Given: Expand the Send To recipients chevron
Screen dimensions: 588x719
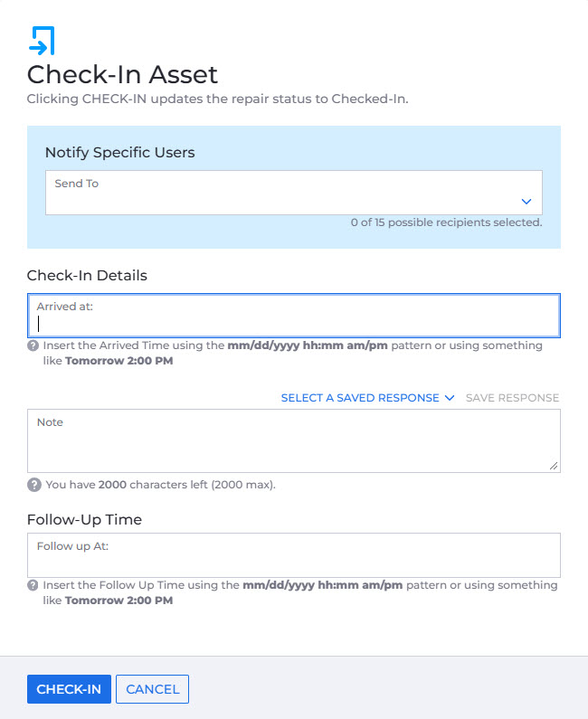Looking at the screenshot, I should tap(526, 202).
